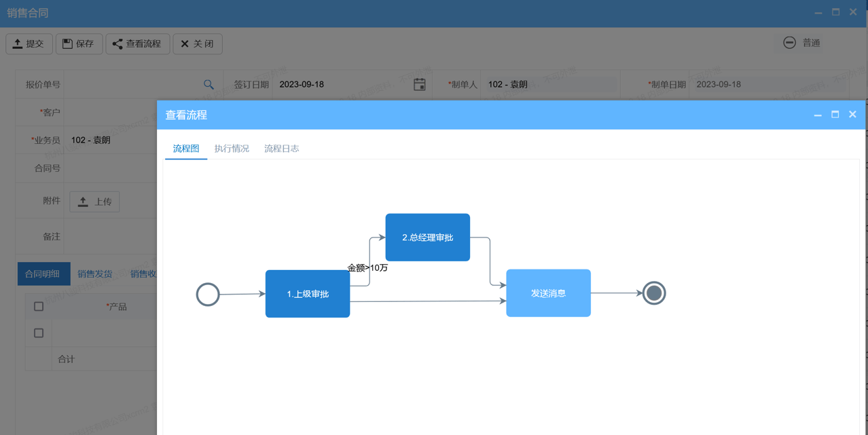Click the circled minus priority icon beside 普通
Viewport: 868px width, 435px height.
(789, 42)
